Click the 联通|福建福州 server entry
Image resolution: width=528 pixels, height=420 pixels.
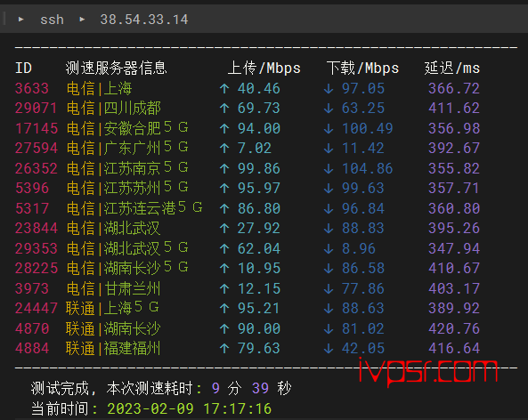pyautogui.click(x=113, y=348)
